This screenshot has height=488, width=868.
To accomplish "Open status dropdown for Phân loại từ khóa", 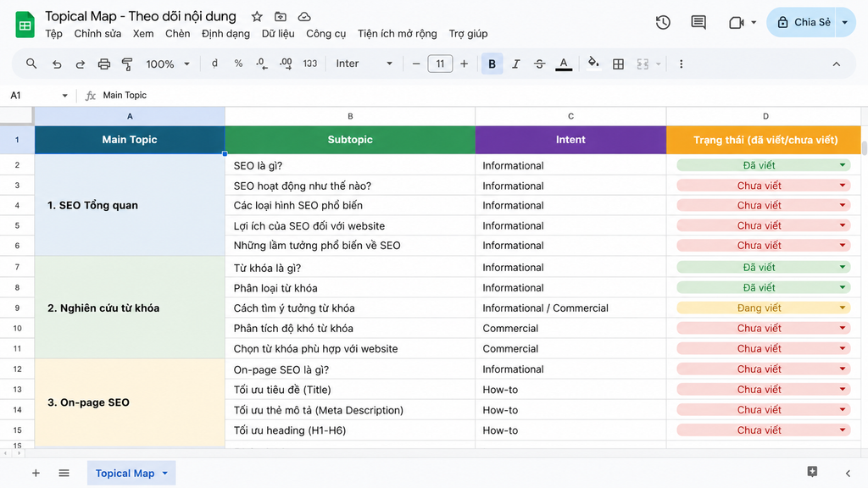I will 843,287.
